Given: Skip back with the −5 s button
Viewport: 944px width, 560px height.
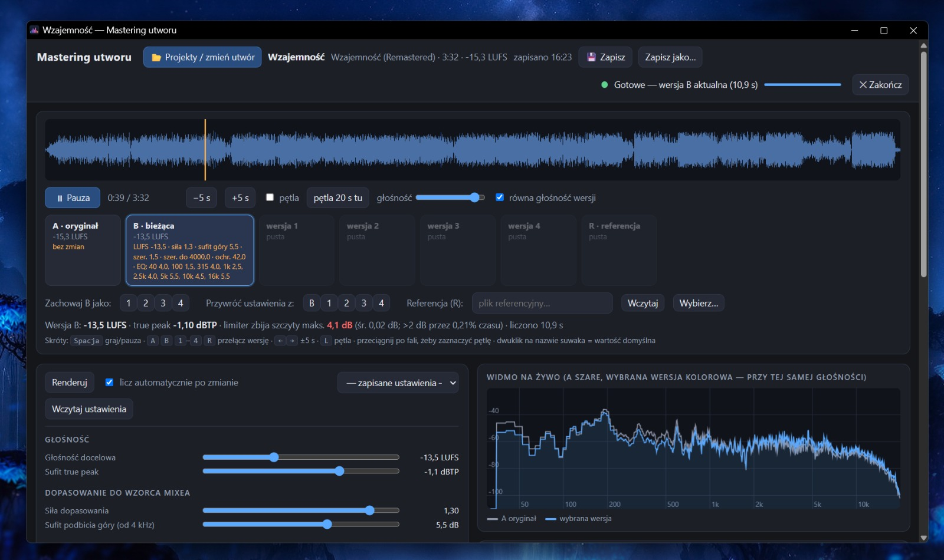Looking at the screenshot, I should pos(202,198).
